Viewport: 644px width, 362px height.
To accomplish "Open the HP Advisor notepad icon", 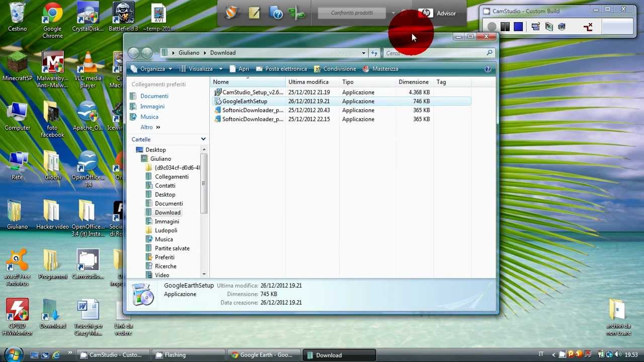I will point(254,13).
